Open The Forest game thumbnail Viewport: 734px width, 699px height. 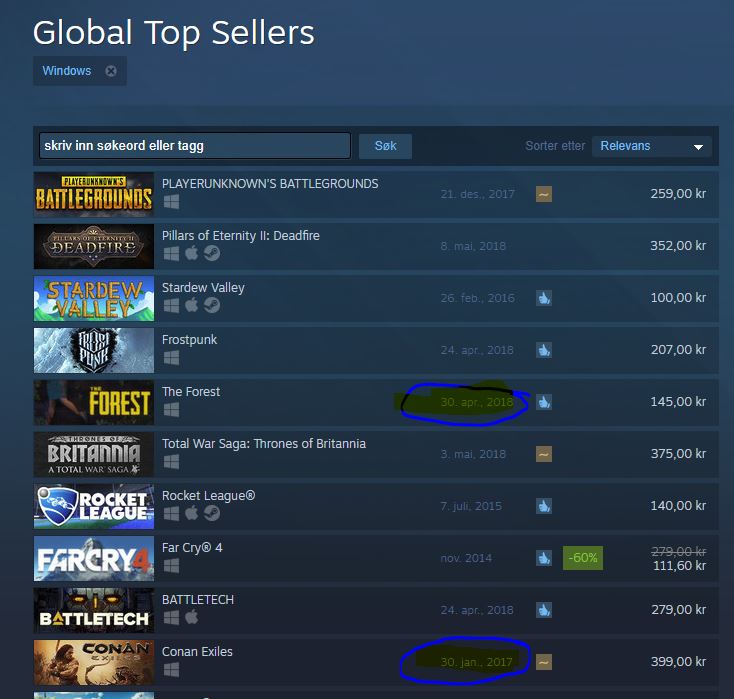coord(94,402)
